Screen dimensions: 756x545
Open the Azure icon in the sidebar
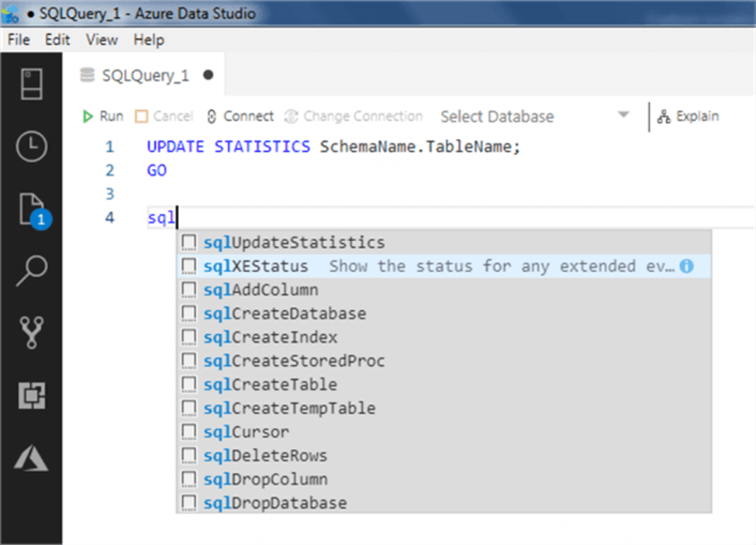(31, 458)
